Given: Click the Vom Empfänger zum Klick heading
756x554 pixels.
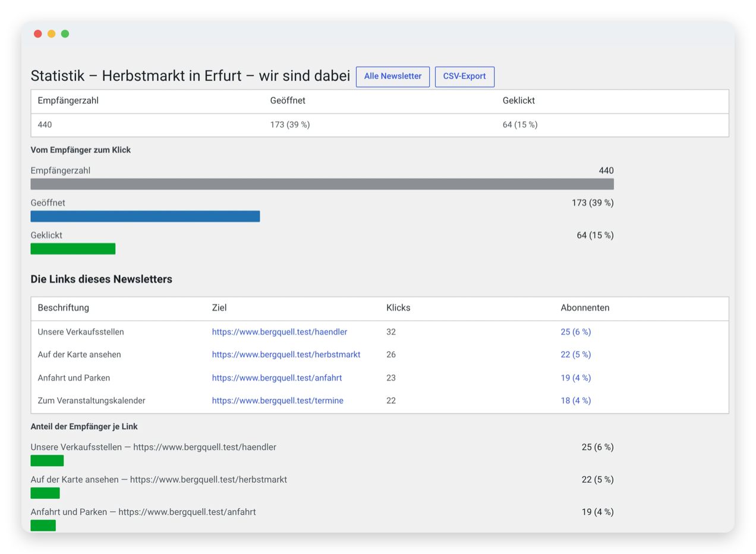Looking at the screenshot, I should tap(81, 150).
